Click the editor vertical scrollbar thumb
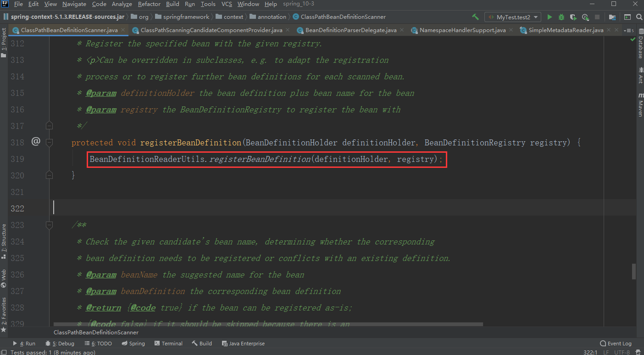The height and width of the screenshot is (355, 644). 634,271
